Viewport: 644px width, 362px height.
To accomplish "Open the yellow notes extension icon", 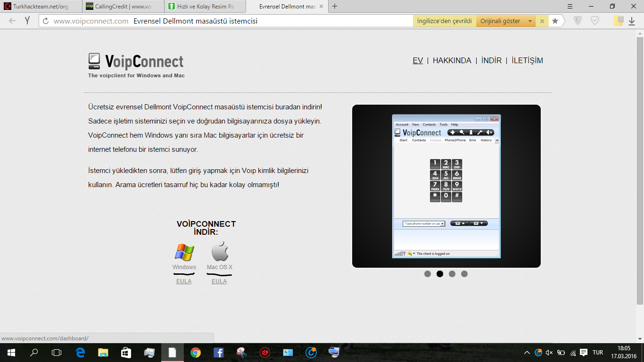I will (619, 21).
